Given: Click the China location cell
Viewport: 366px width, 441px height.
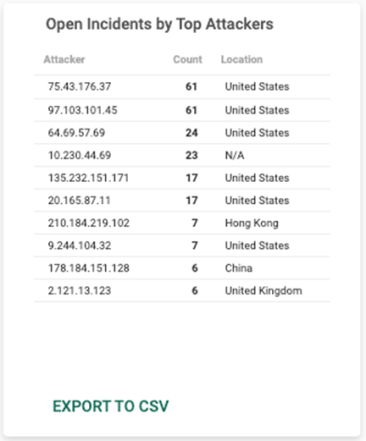Looking at the screenshot, I should 238,268.
